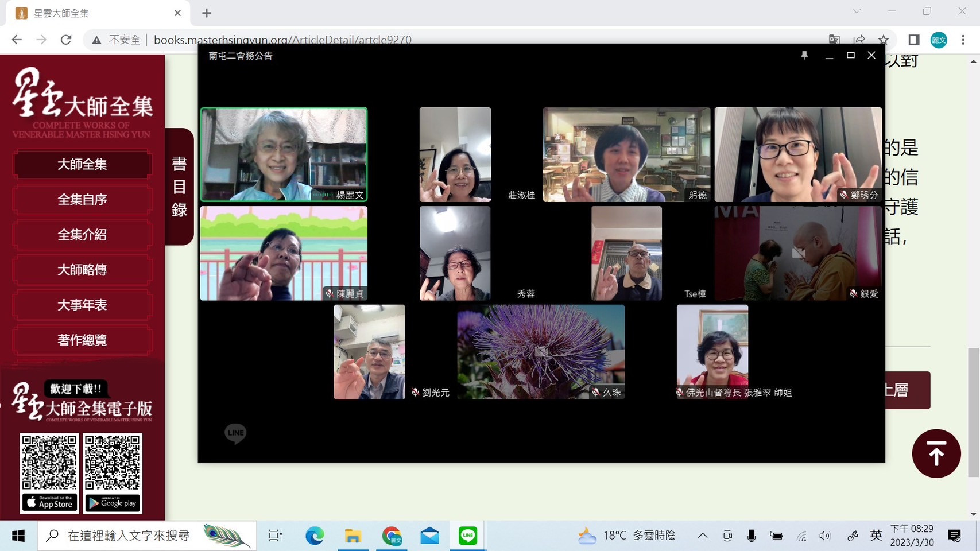Image resolution: width=980 pixels, height=551 pixels.
Task: Click the Google Play download badge
Action: [112, 503]
